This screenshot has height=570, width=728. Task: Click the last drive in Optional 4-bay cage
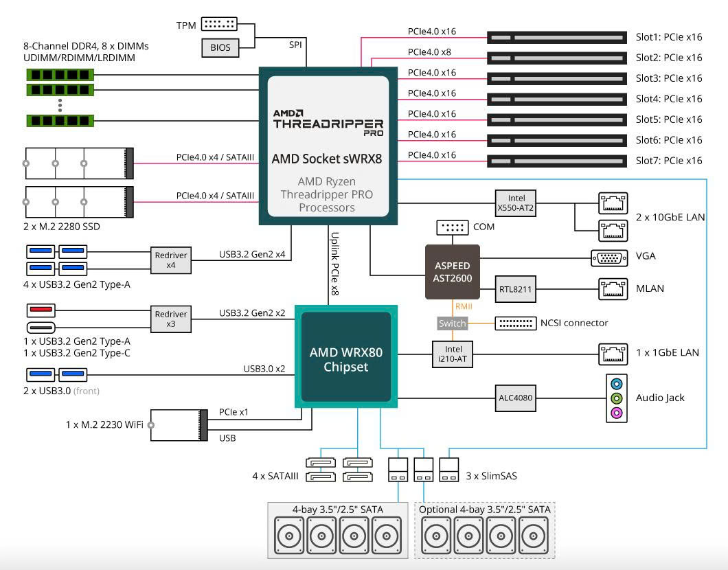click(534, 536)
